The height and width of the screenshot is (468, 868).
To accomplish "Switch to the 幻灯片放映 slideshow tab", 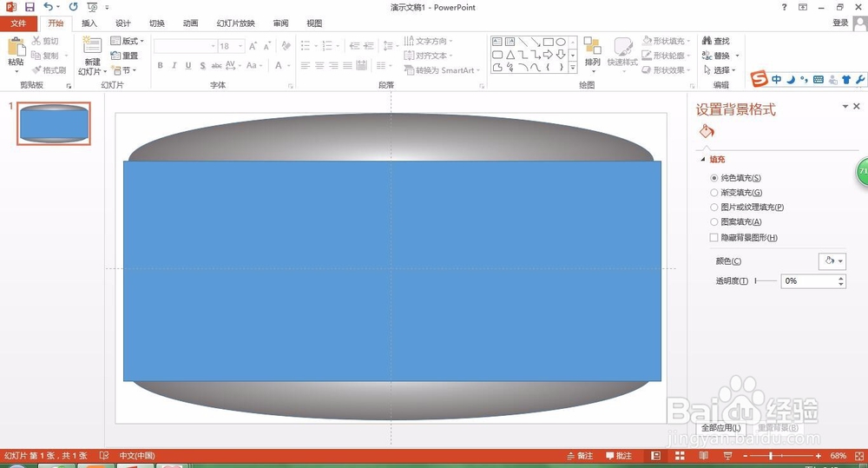I will (x=236, y=23).
